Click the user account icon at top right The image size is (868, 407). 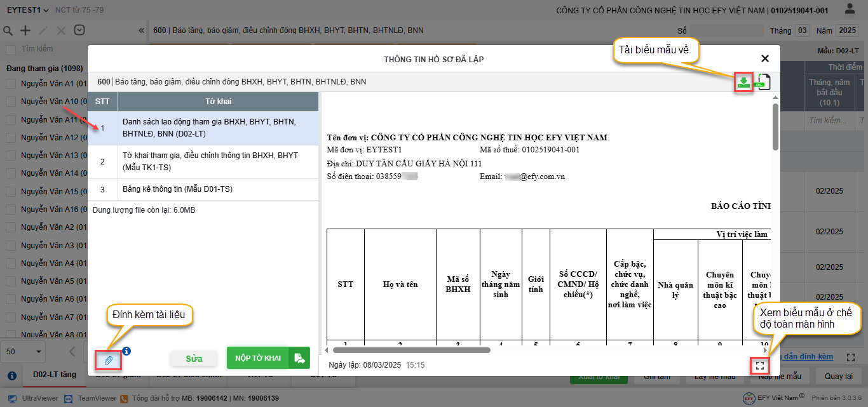click(x=850, y=10)
